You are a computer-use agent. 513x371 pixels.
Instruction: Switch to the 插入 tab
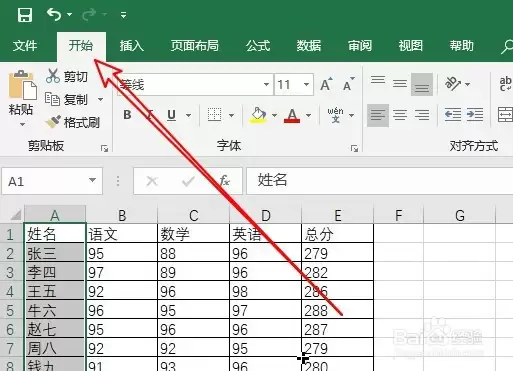132,46
